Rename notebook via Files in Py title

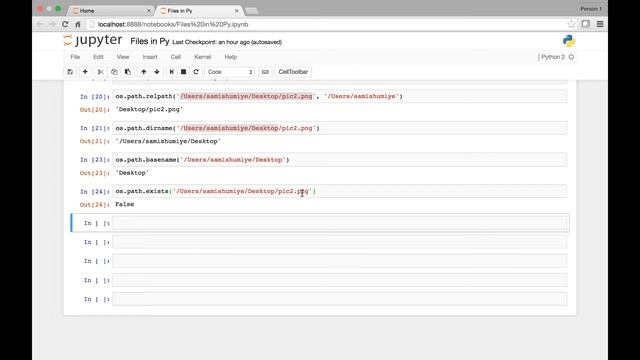[x=150, y=41]
